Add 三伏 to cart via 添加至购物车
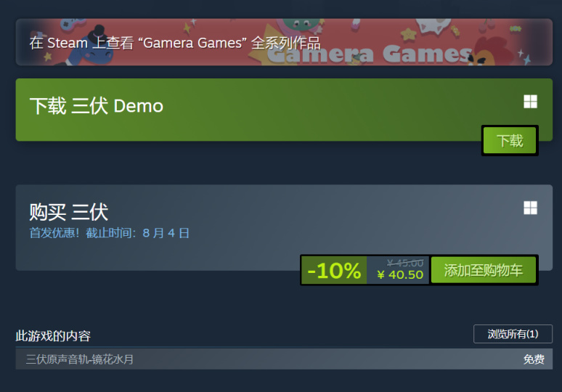This screenshot has height=392, width=562. [483, 270]
